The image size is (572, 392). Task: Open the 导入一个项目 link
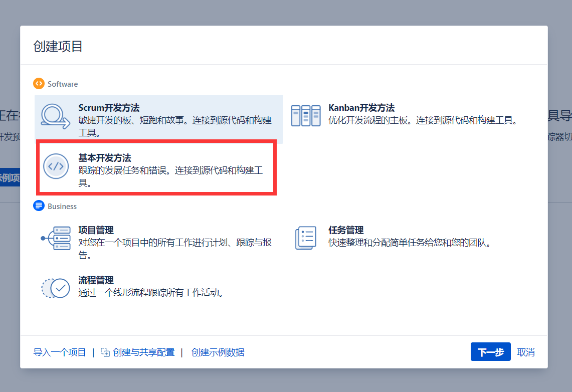click(60, 352)
